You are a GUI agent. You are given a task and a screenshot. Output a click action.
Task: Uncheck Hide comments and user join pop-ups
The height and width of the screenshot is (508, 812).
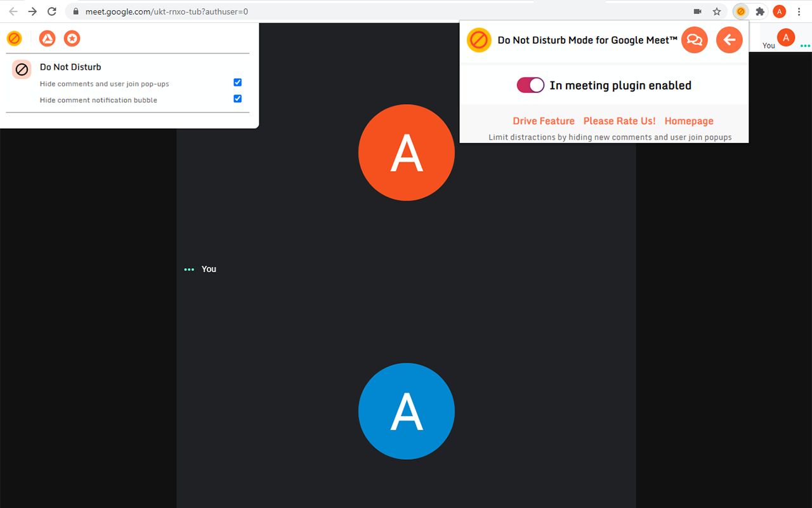point(237,83)
